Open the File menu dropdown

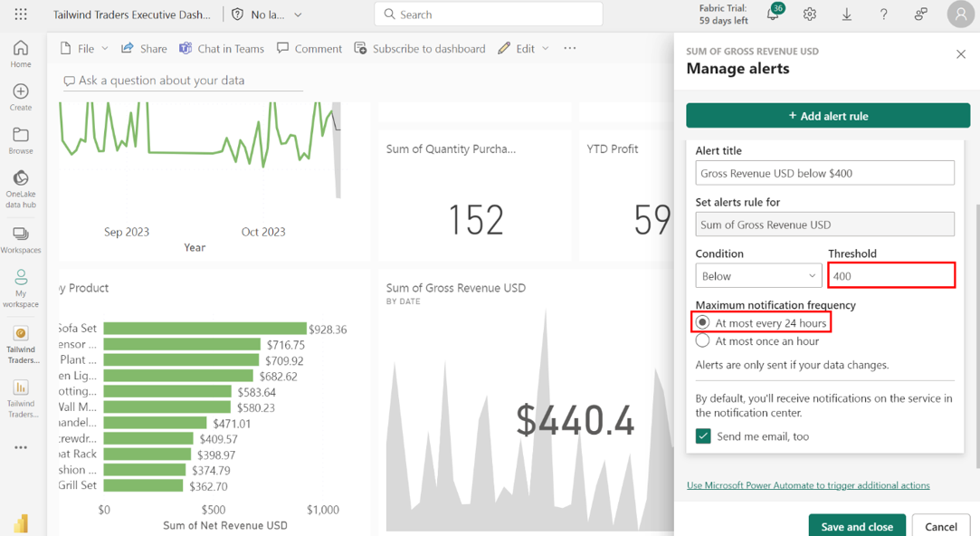[x=84, y=49]
